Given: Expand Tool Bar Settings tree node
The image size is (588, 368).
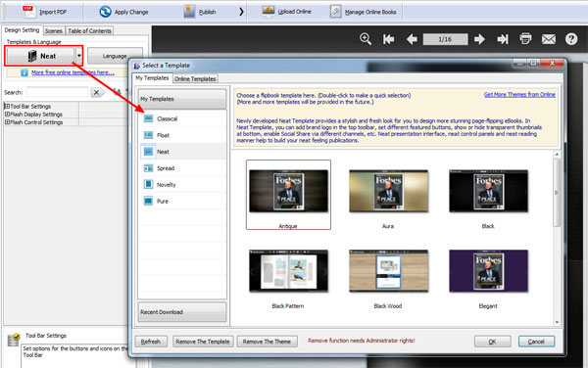Looking at the screenshot, I should tap(7, 107).
